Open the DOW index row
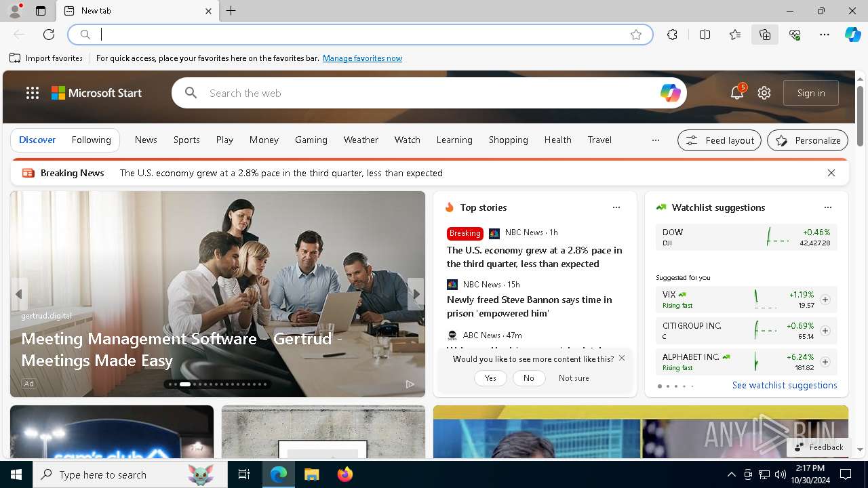The height and width of the screenshot is (488, 868). pos(747,237)
